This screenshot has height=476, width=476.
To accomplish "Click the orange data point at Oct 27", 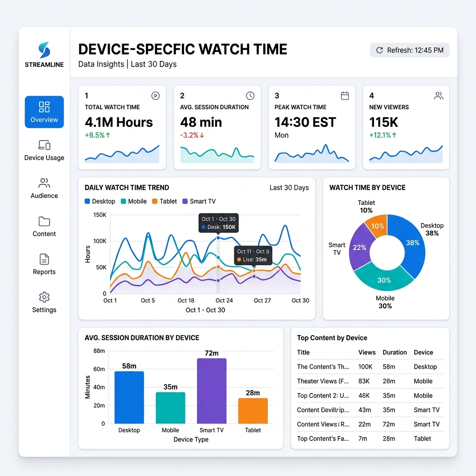I will (x=254, y=271).
